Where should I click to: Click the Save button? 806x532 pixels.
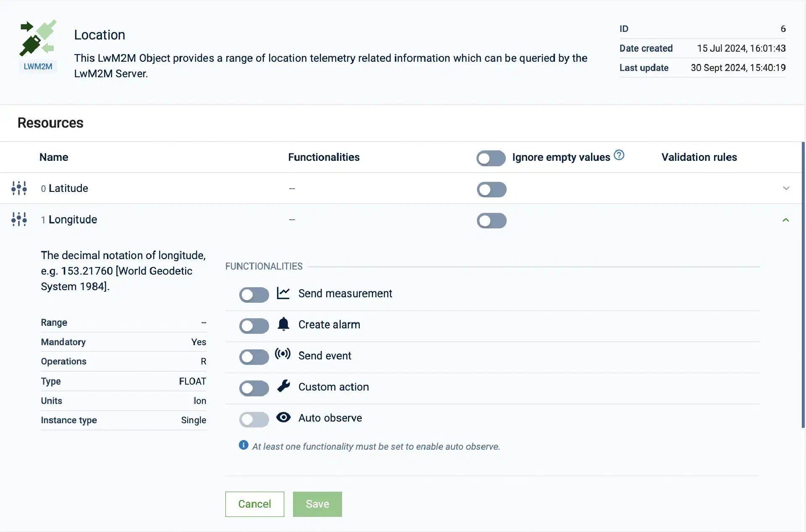[317, 504]
